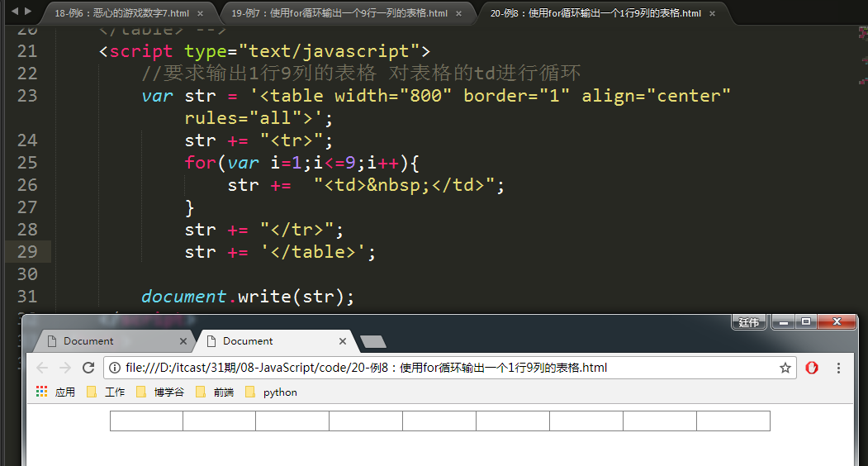Close the browser window
Screen dimensions: 868x466
[837, 322]
